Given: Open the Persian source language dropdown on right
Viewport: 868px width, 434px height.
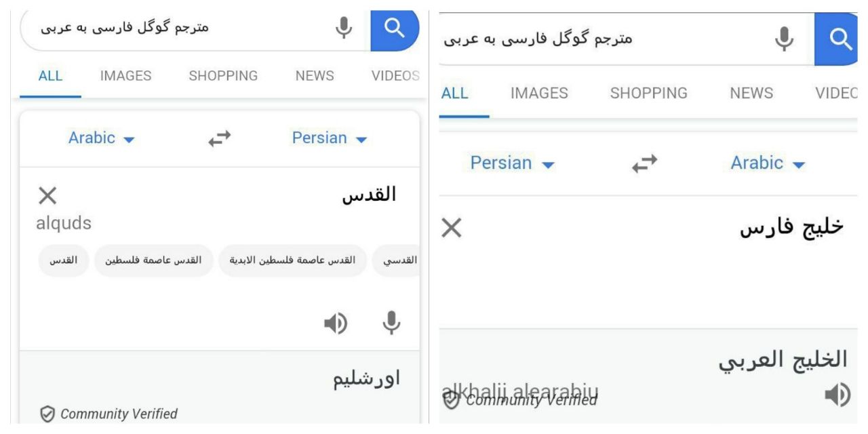Looking at the screenshot, I should [513, 163].
